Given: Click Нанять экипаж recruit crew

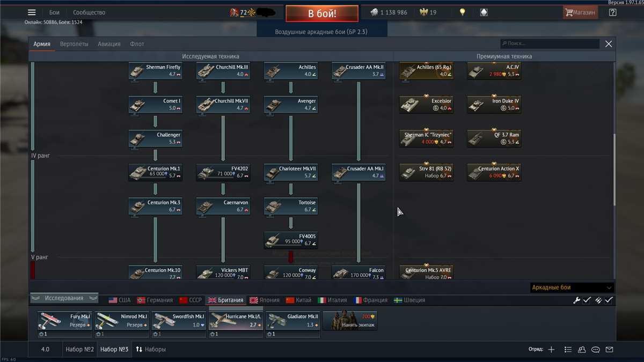Looking at the screenshot, I should 350,321.
